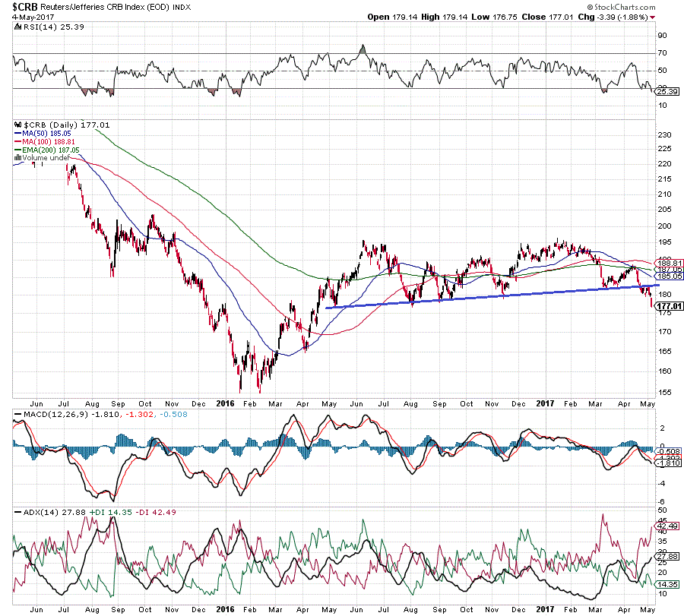This screenshot has height=616, width=684.
Task: Click the 'RSI(14) 25.39' panel label
Action: click(x=54, y=27)
